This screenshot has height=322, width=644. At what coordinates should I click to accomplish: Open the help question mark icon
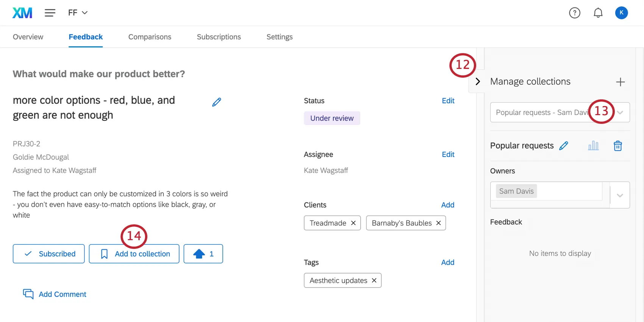[574, 13]
